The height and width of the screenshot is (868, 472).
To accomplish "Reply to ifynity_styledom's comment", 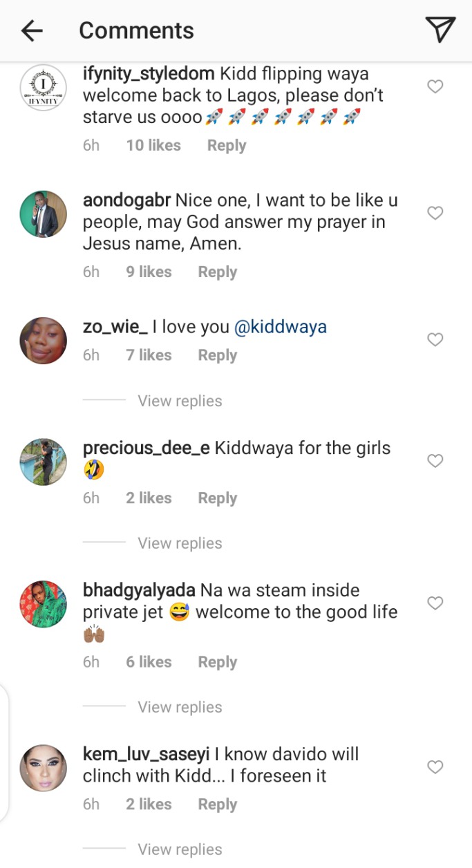I will coord(227,146).
